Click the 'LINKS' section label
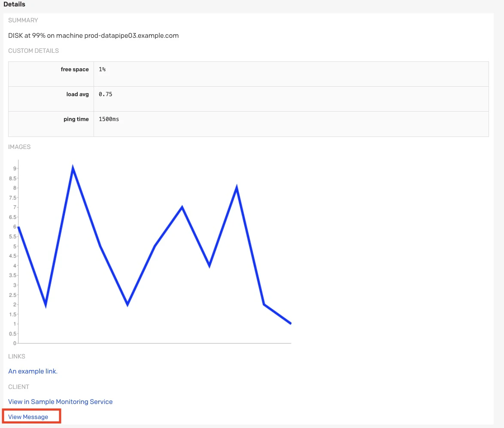The width and height of the screenshot is (504, 428). [x=17, y=356]
